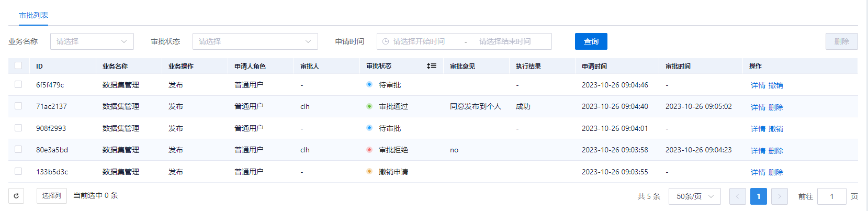Tick the checkbox for row 133b5d3c
The width and height of the screenshot is (868, 211).
[18, 171]
